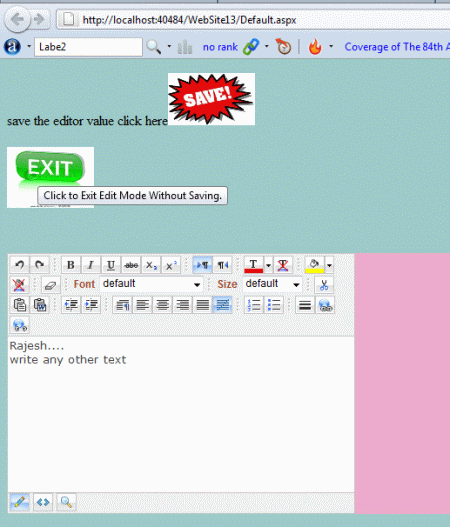
Task: Align text right
Action: [x=182, y=305]
